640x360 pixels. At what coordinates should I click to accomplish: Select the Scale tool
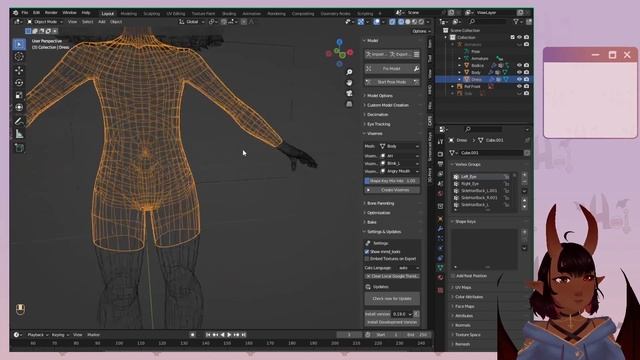pos(19,95)
